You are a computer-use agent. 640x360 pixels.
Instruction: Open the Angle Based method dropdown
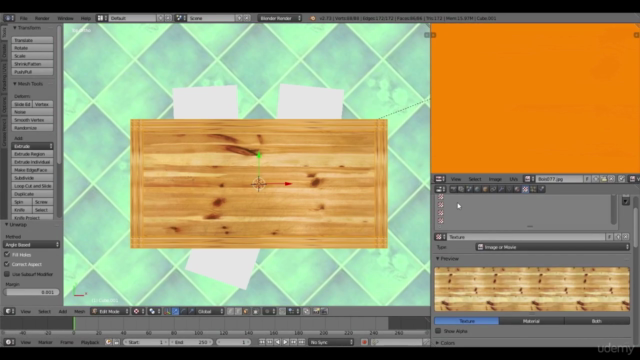pyautogui.click(x=31, y=244)
